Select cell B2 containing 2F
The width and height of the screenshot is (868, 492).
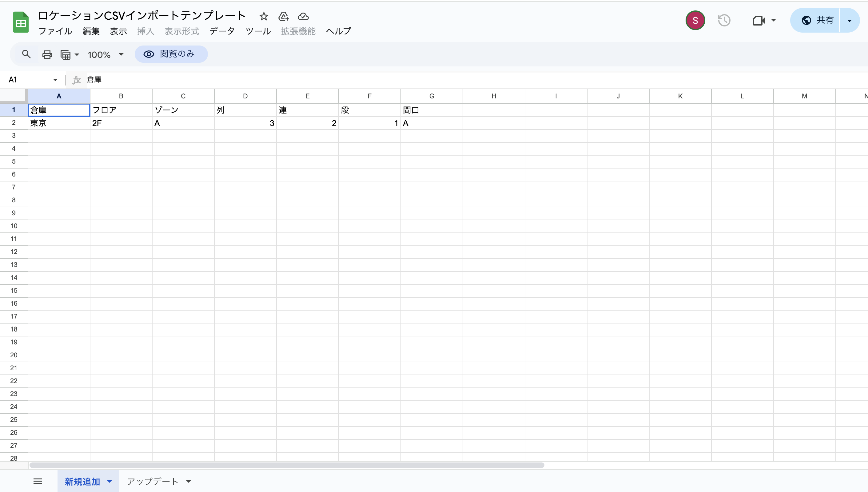click(x=121, y=123)
